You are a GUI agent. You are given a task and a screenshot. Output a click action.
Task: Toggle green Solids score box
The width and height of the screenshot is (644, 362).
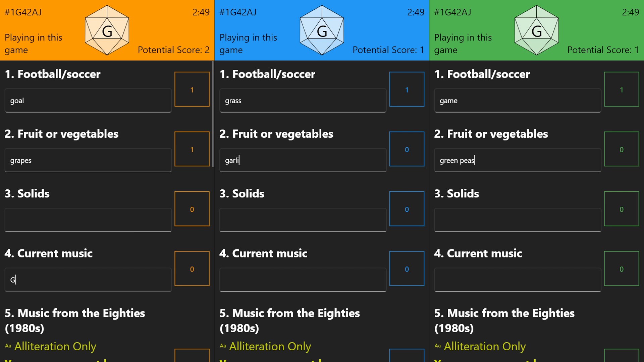621,209
